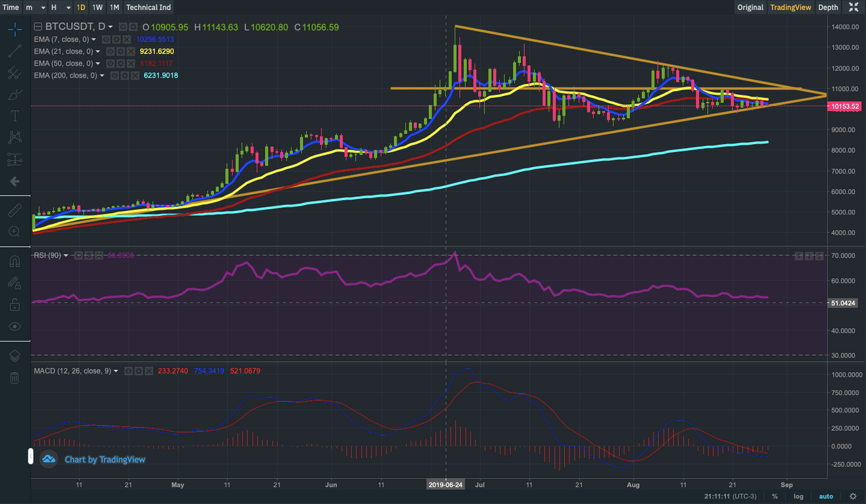Select the crosshair cursor tool
Screen dimensions: 866x504
click(14, 29)
